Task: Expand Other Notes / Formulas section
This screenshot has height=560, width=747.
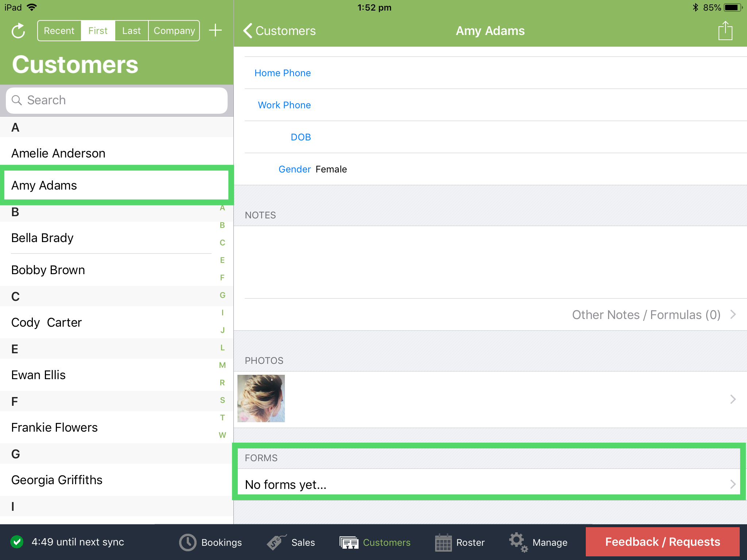Action: click(x=646, y=315)
